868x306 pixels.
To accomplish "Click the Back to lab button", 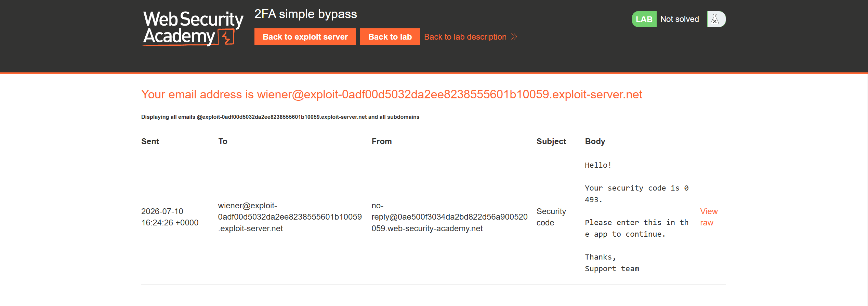I will [390, 37].
